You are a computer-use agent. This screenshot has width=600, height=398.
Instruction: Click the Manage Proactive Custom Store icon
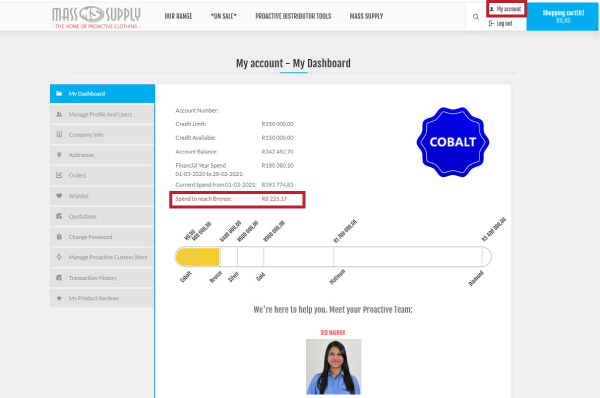point(59,257)
